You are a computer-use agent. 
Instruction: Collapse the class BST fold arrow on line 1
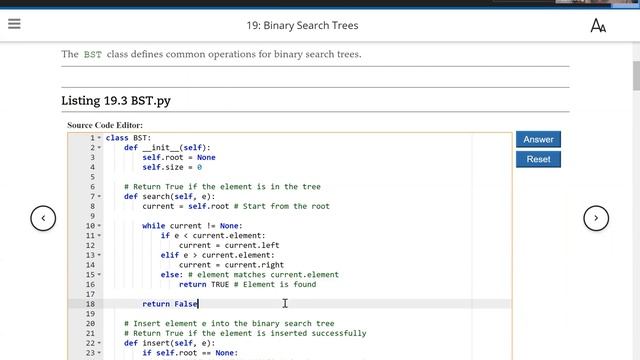(x=99, y=138)
